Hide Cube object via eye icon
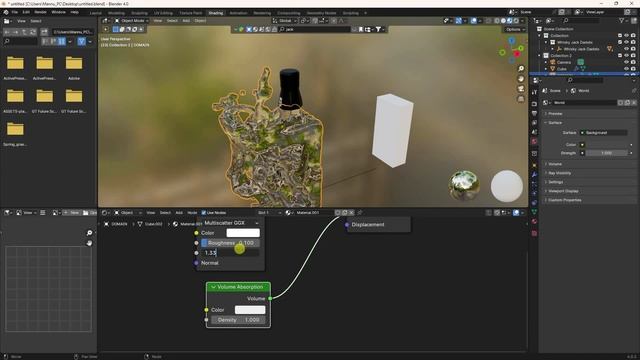The height and width of the screenshot is (360, 640). click(x=626, y=69)
